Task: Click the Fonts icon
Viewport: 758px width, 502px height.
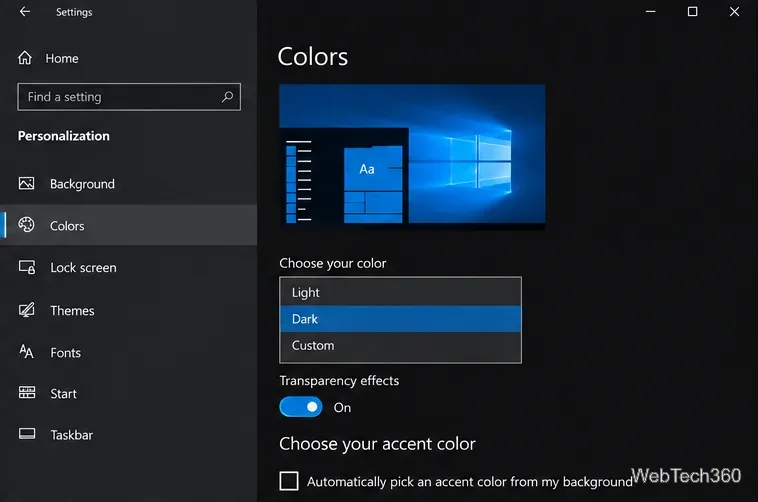Action: pyautogui.click(x=27, y=352)
